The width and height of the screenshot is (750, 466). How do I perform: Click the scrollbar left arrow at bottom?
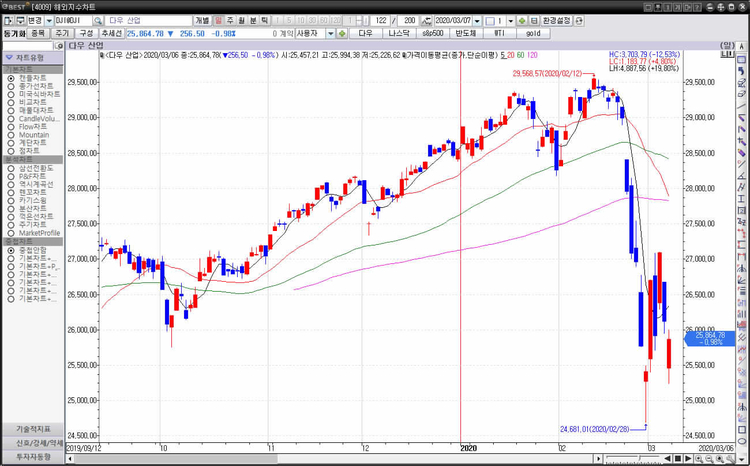coord(70,459)
